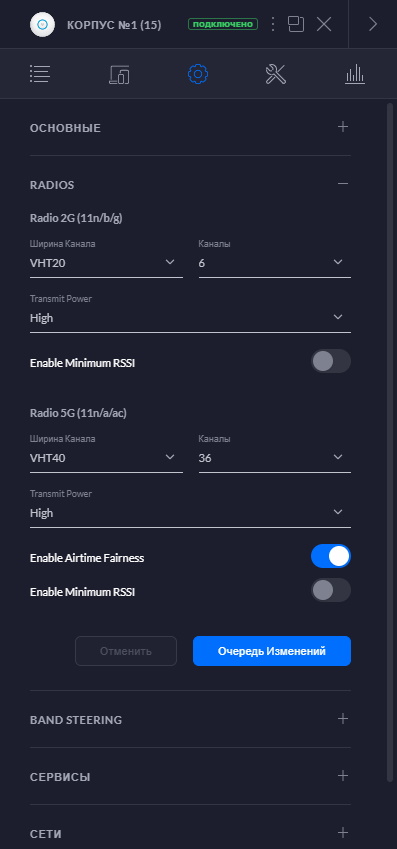Open the statistics bar chart tab icon
The image size is (397, 849).
[355, 74]
